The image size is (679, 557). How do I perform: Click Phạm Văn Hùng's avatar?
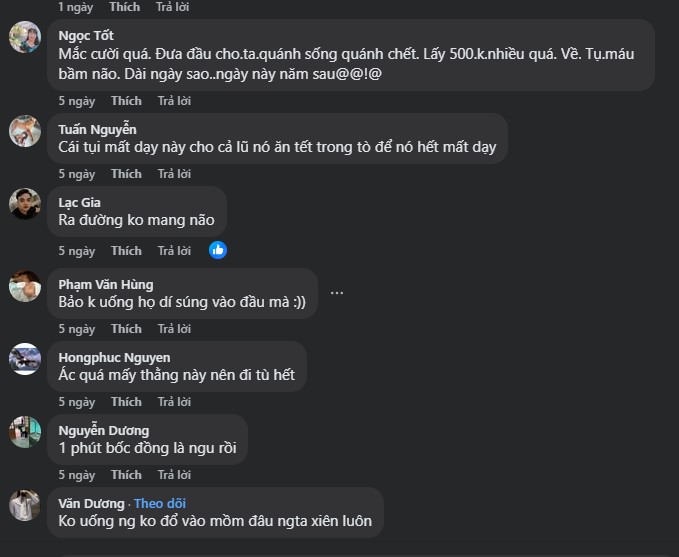[x=25, y=285]
